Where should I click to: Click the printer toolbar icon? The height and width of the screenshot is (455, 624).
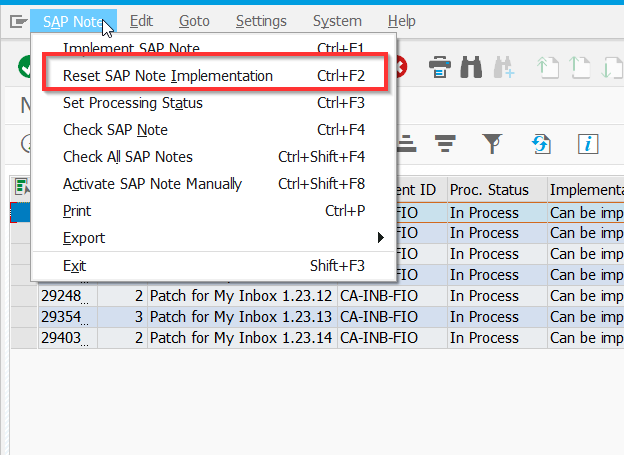coord(440,67)
